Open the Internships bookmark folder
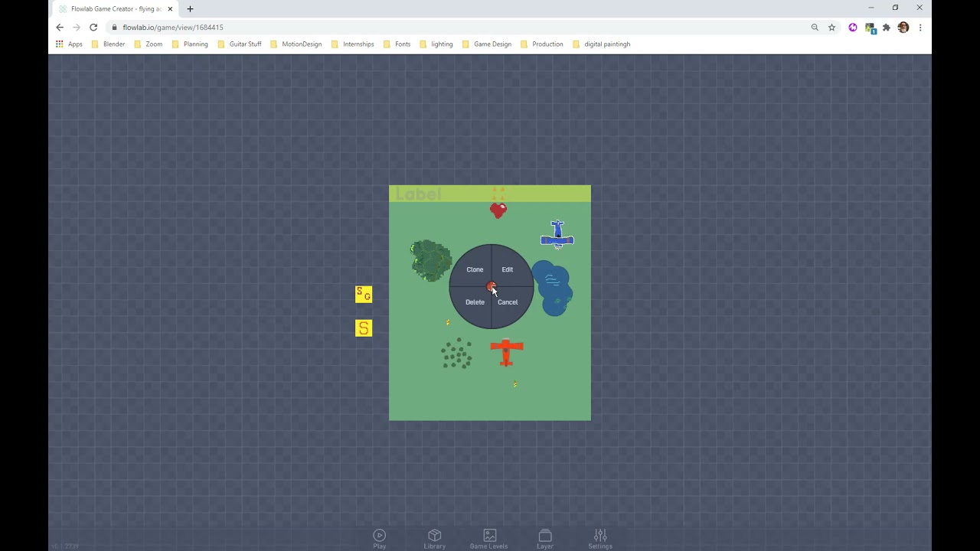Viewport: 980px width, 551px height. click(x=353, y=44)
